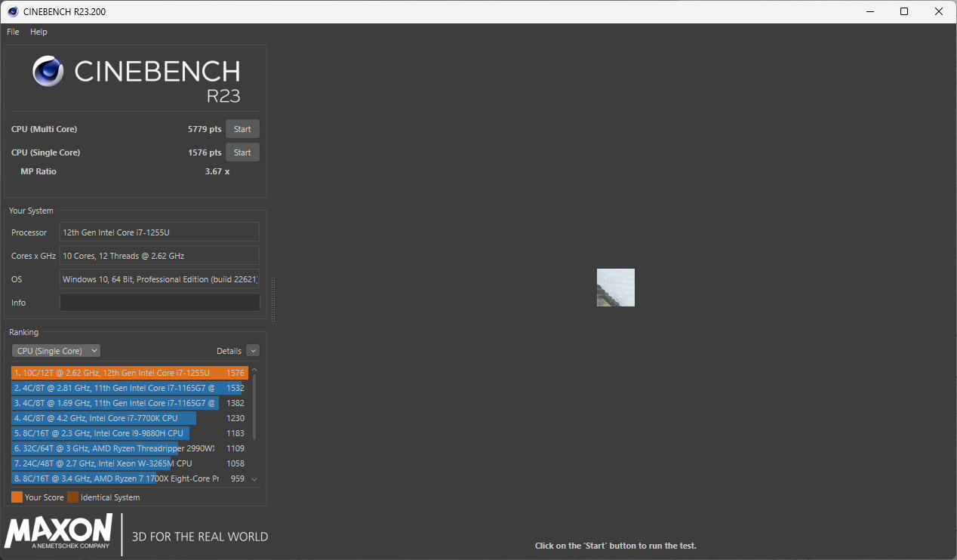Click the multi core score 5779 pts
957x560 pixels.
click(205, 129)
